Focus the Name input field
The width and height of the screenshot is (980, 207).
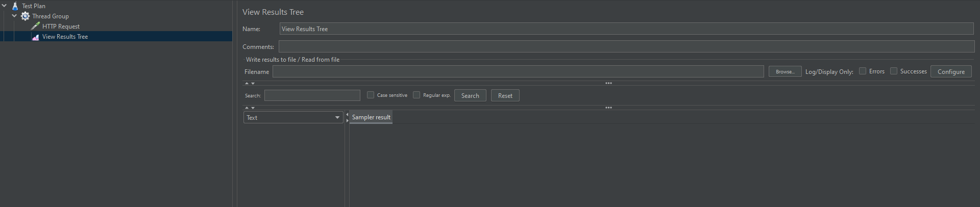click(626, 29)
